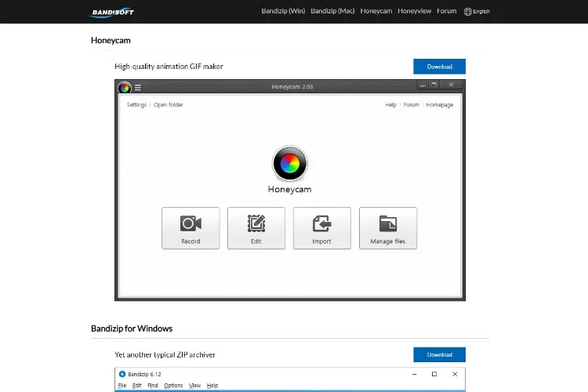Open Options menu in Bandizip
The width and height of the screenshot is (588, 392).
point(173,385)
